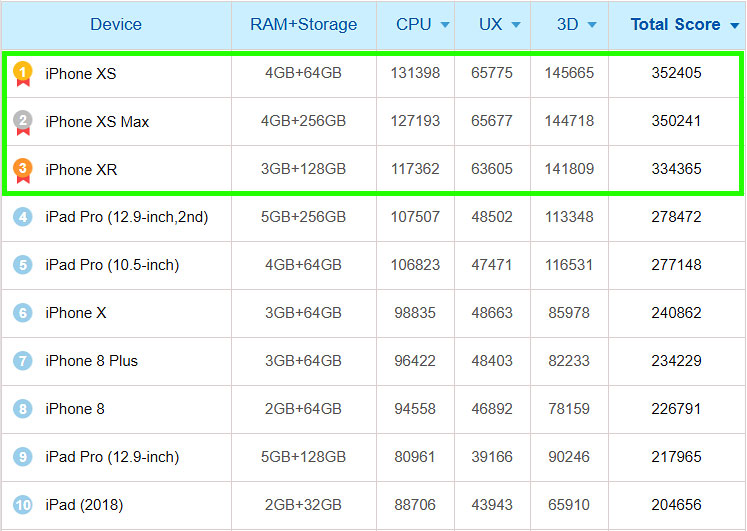Click UX score 65677

(x=492, y=121)
